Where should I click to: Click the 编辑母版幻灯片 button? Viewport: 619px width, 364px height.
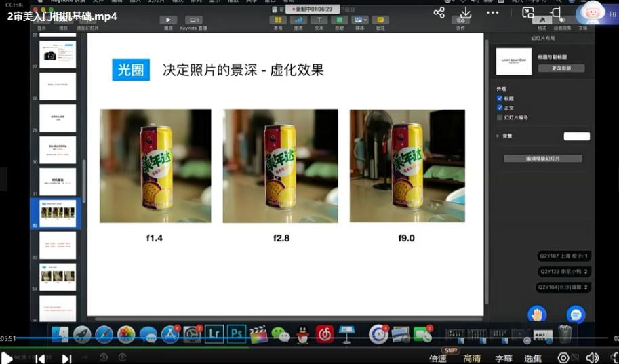click(x=542, y=159)
